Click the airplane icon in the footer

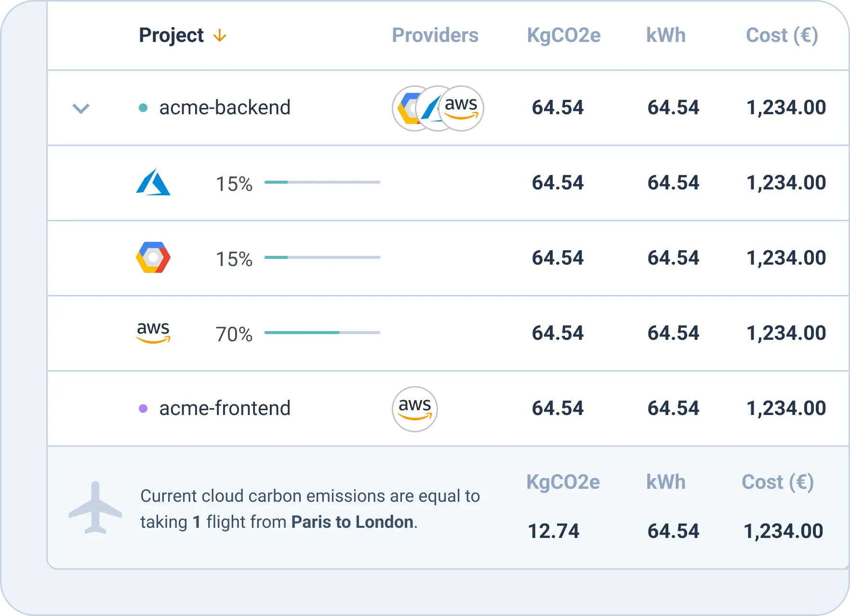[95, 508]
